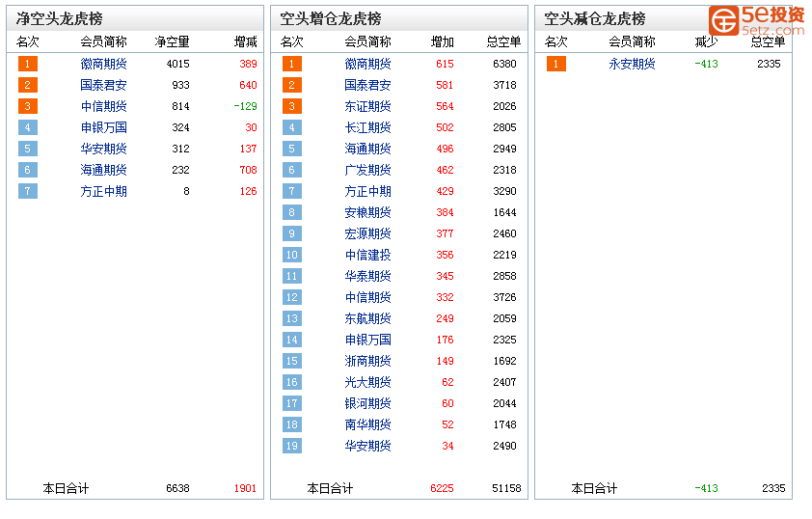Screen dimensions: 812x519
Task: Select 2335 in 永安期货 row
Action: tap(769, 64)
